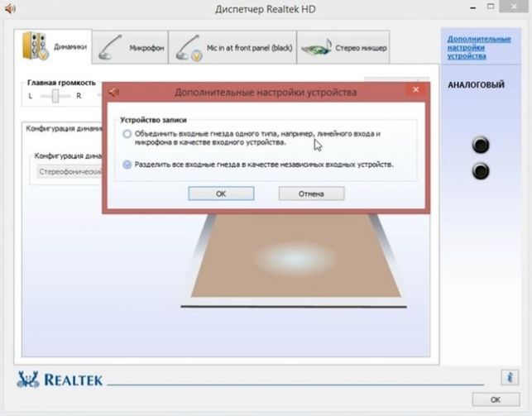Click the front panel mic icon
Screen dimensions: 532x416
click(189, 48)
